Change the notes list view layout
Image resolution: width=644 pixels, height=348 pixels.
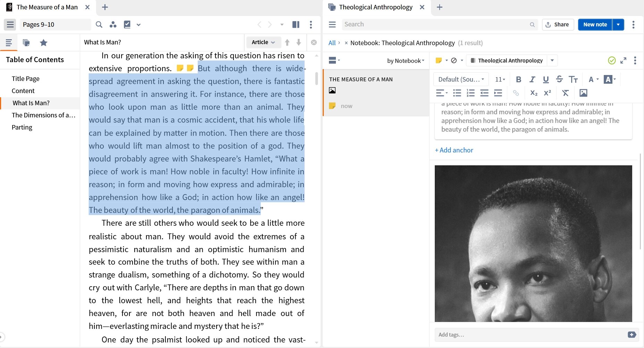334,60
